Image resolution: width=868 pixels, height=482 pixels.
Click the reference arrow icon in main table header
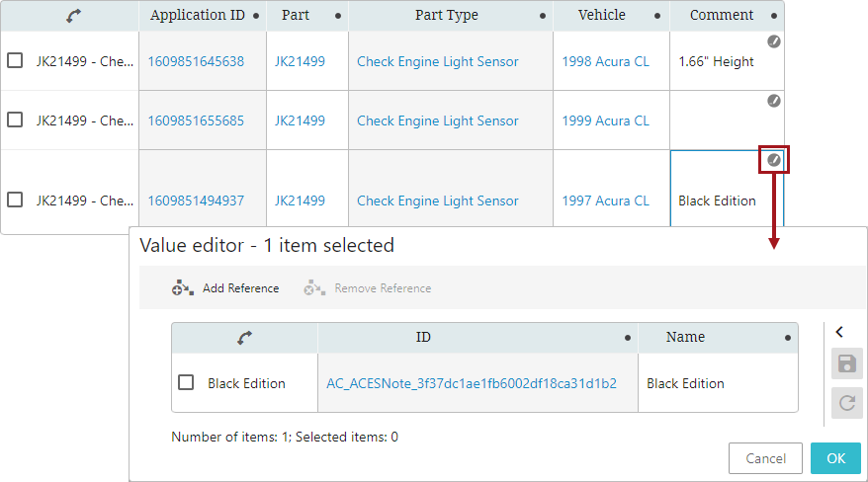73,16
